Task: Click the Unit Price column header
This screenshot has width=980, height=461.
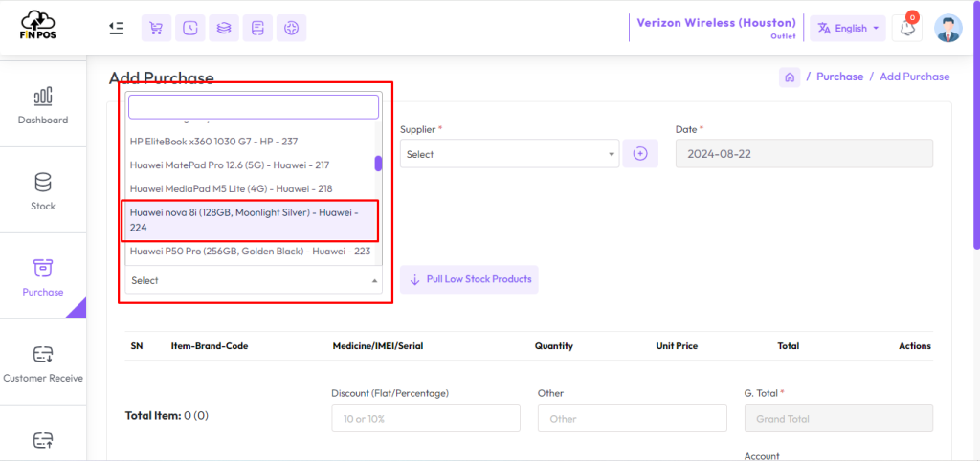Action: [677, 346]
